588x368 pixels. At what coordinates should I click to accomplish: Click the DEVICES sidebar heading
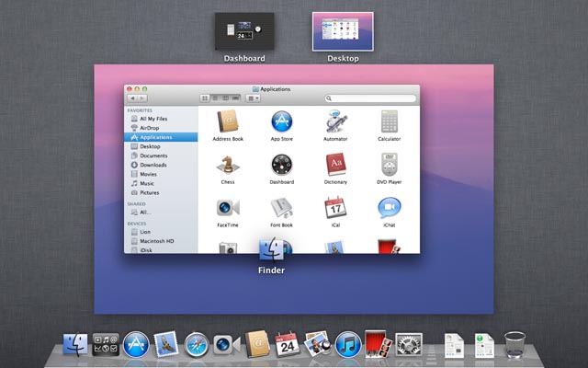[x=137, y=224]
